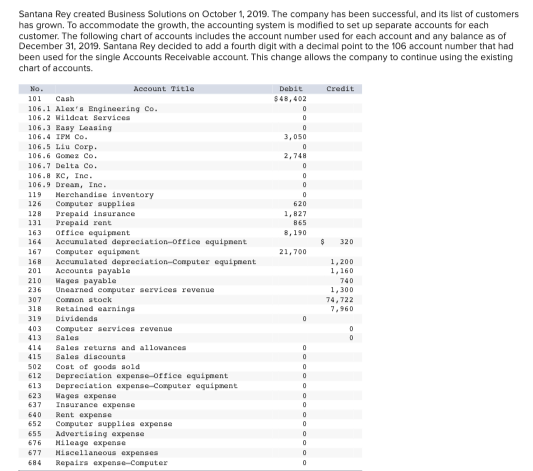
Task: Select the Cash account row title
Action: pos(65,99)
